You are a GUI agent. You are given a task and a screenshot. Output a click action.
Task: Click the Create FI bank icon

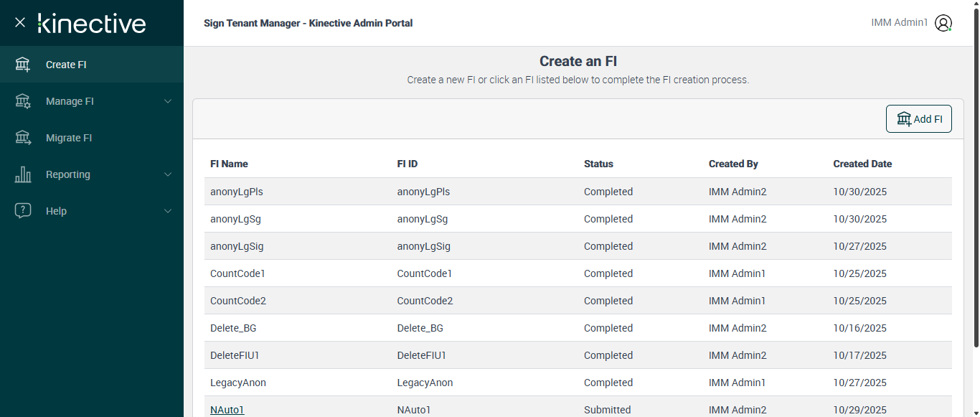(x=23, y=65)
